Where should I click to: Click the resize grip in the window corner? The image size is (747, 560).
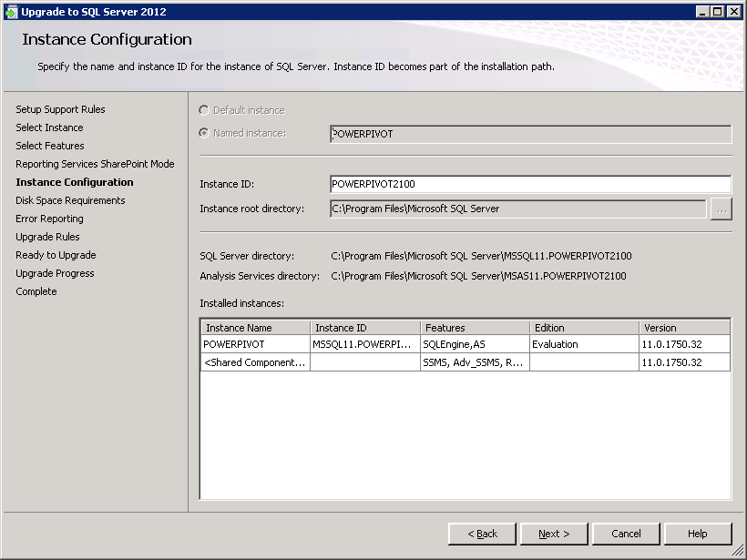tap(737, 551)
